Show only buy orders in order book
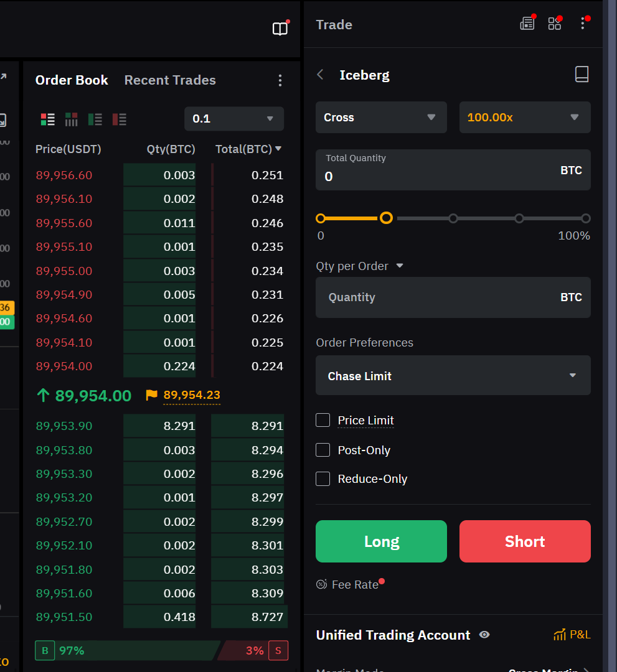Viewport: 617px width, 672px height. point(95,119)
